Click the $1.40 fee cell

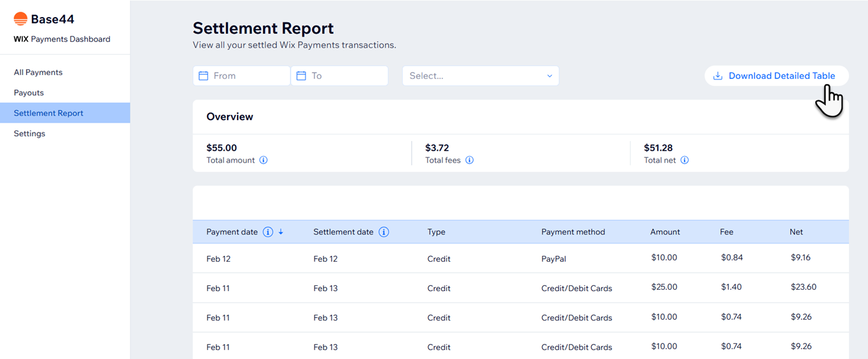pos(732,287)
